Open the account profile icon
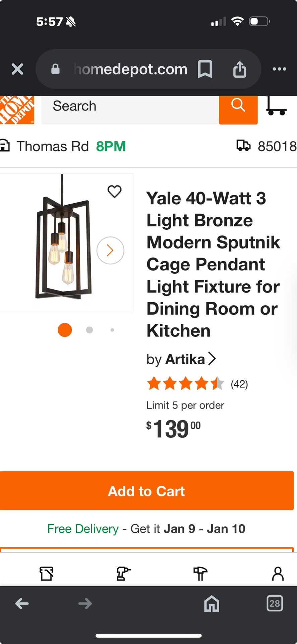The height and width of the screenshot is (644, 297). click(x=278, y=574)
